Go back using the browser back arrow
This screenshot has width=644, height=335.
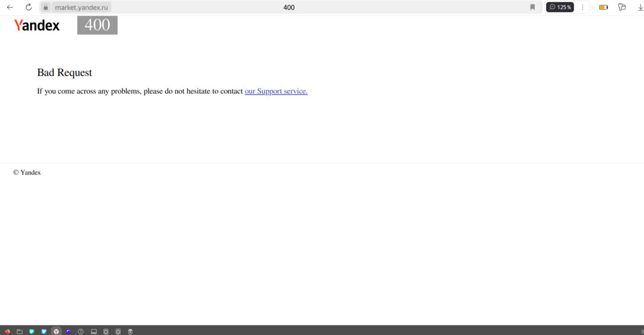[10, 7]
